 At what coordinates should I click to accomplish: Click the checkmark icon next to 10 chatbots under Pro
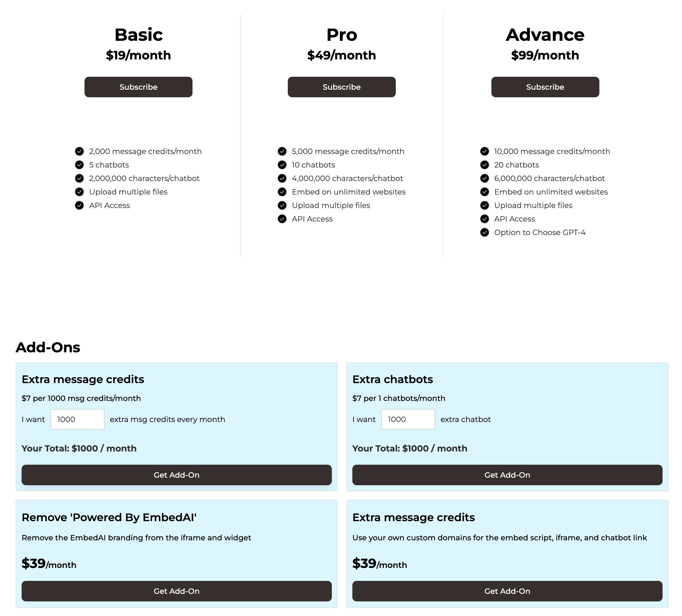(x=282, y=165)
